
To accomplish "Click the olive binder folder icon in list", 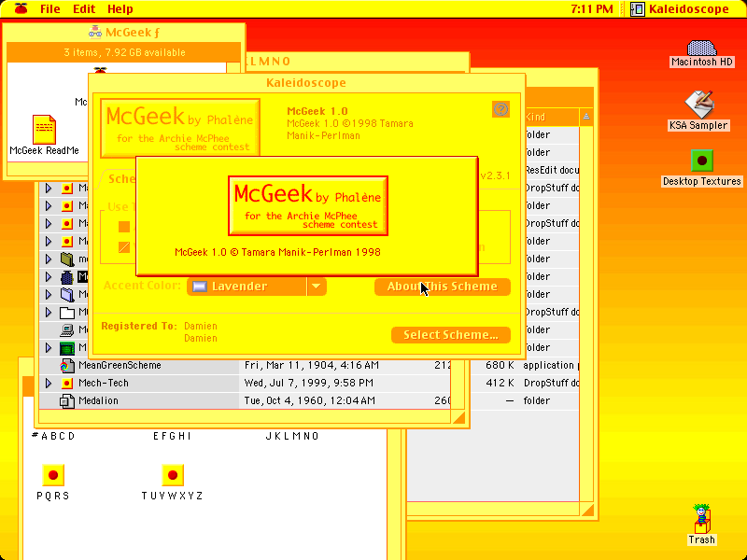I will [67, 259].
